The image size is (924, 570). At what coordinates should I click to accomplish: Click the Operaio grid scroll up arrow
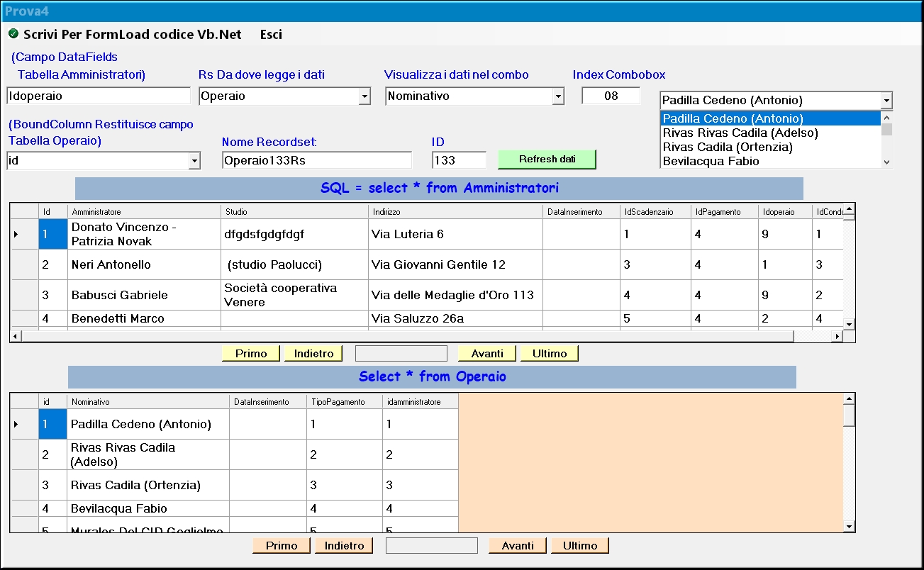click(849, 400)
